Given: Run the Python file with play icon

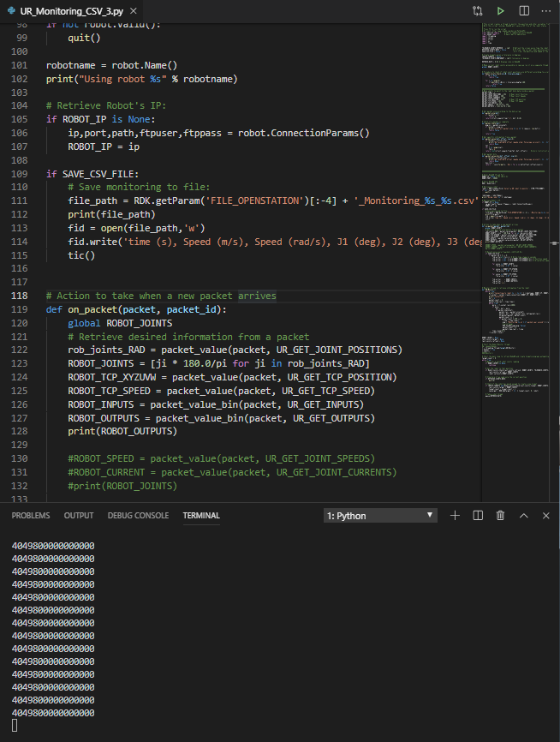Looking at the screenshot, I should pos(501,11).
